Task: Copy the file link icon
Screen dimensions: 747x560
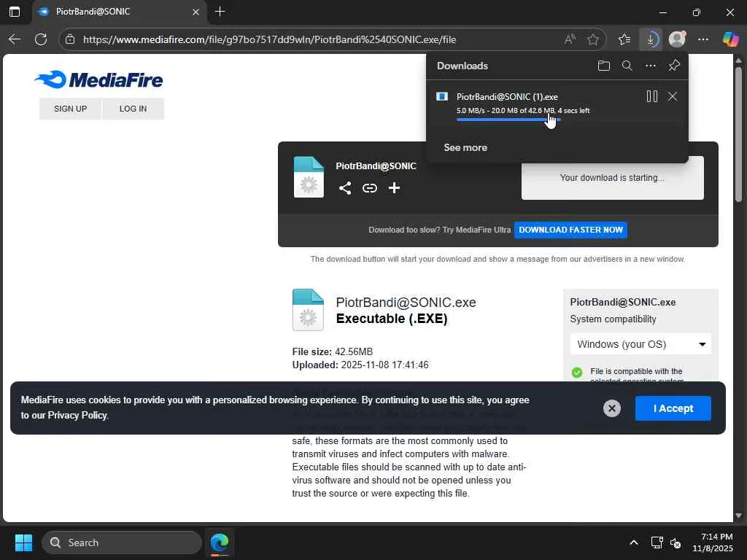Action: click(x=370, y=188)
